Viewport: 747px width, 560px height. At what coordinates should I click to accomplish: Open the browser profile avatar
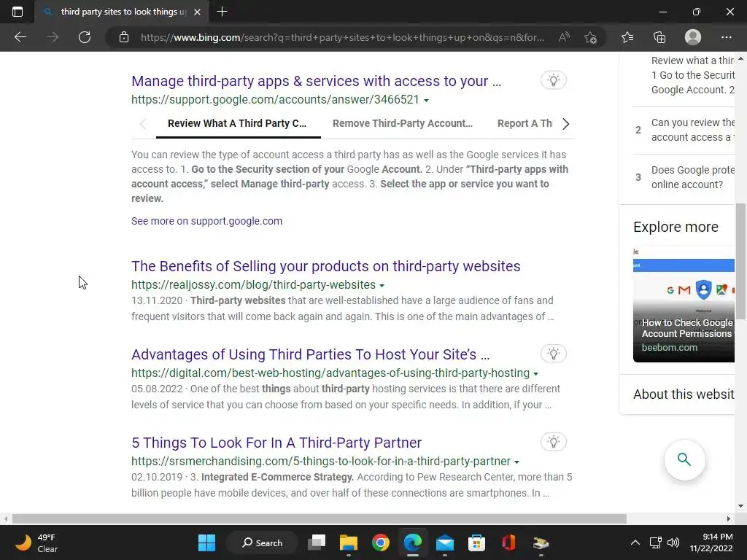coord(693,37)
